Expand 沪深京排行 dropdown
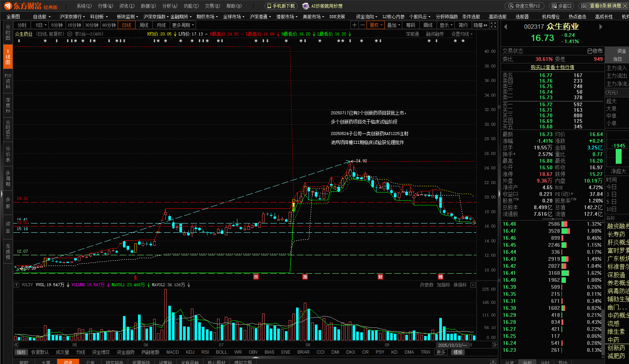This screenshot has width=629, height=364. point(72,17)
